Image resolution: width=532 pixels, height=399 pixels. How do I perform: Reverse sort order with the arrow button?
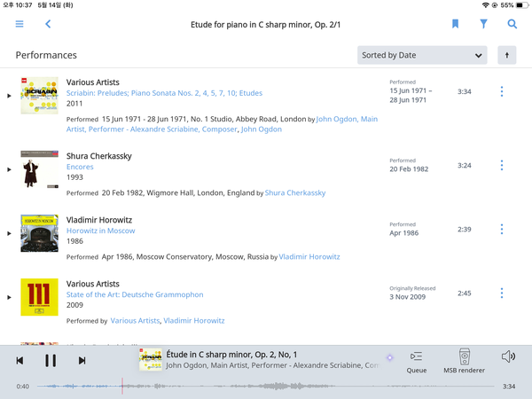[x=507, y=55]
